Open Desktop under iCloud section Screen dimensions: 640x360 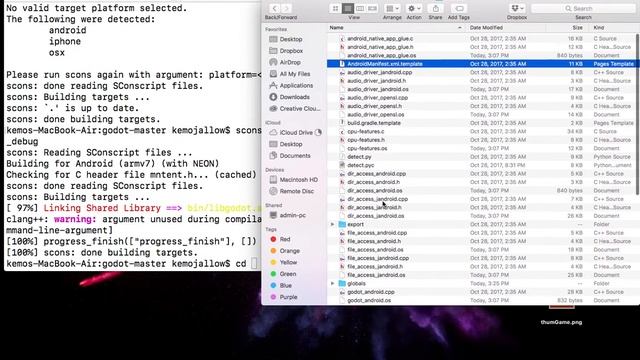point(291,144)
